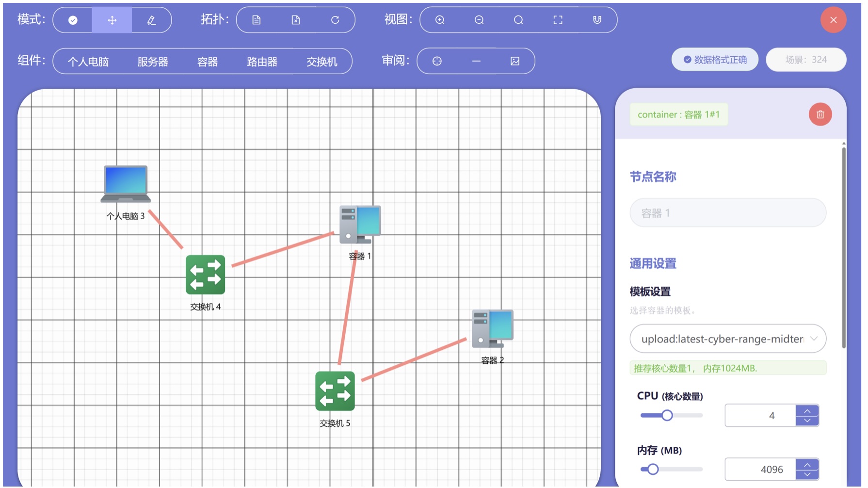Open the template dropdown upload:latest-cyber-range
The height and width of the screenshot is (488, 868).
(x=728, y=339)
